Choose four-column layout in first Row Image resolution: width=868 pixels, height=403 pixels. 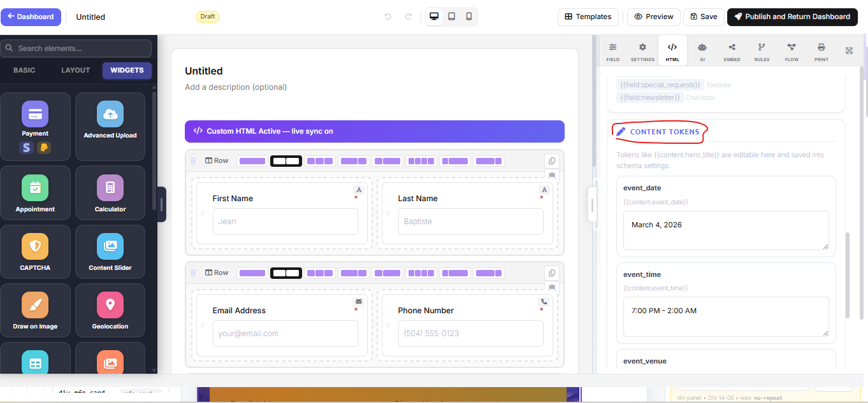click(x=421, y=161)
